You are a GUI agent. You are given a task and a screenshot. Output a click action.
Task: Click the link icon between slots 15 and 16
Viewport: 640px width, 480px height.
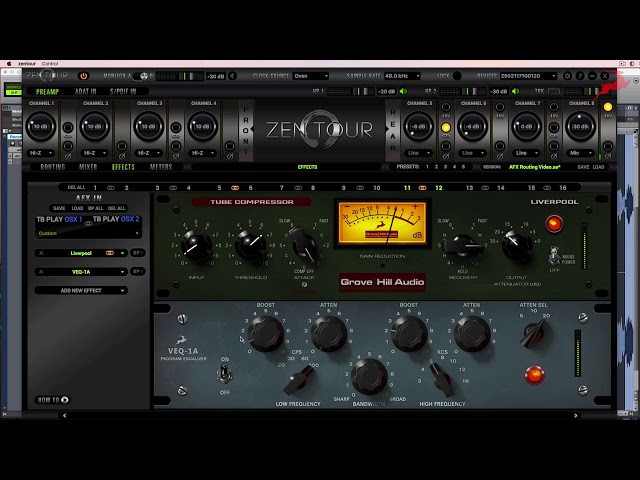coord(547,188)
